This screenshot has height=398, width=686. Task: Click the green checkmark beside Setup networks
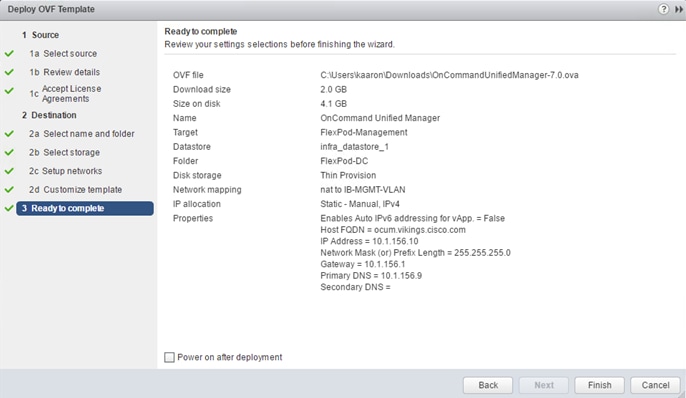click(9, 171)
